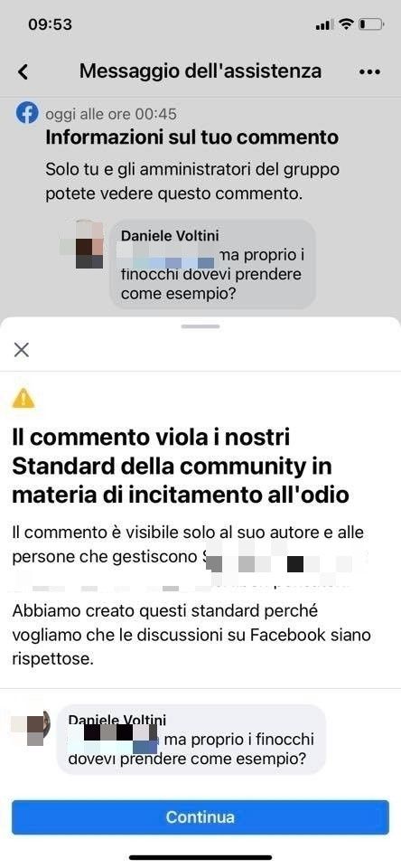Tap Daniele Voltini name in upper comment
The image size is (401, 868).
pos(170,236)
